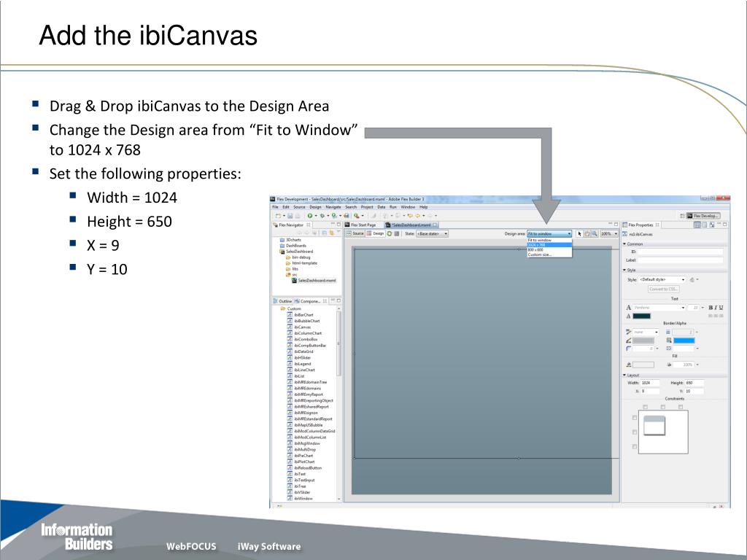Click the Save disk icon in toolbar
The height and width of the screenshot is (560, 747).
[x=290, y=216]
